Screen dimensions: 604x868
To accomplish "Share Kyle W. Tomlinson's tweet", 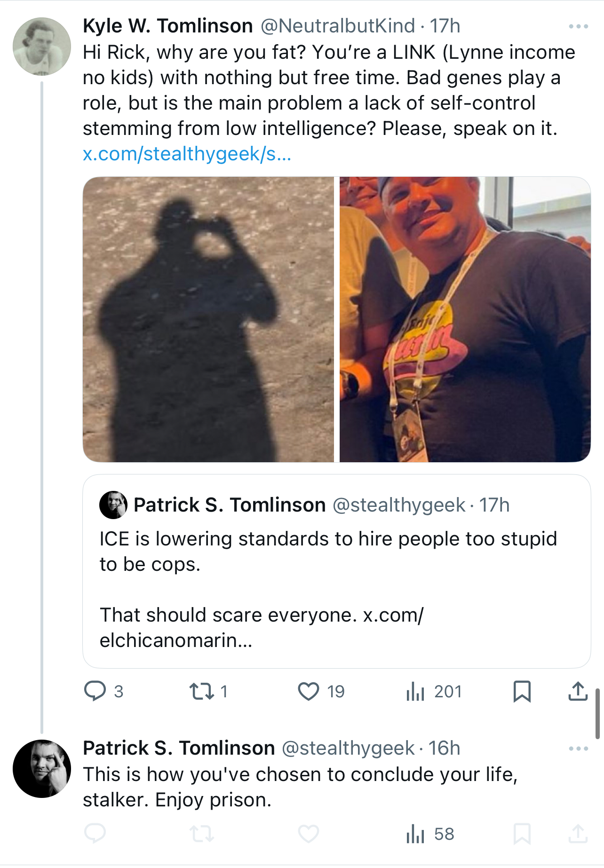I will [578, 691].
